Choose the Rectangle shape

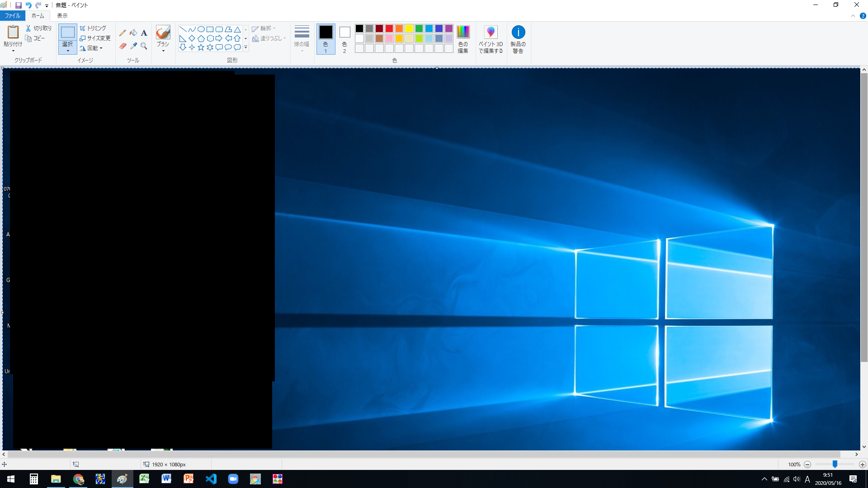[210, 29]
